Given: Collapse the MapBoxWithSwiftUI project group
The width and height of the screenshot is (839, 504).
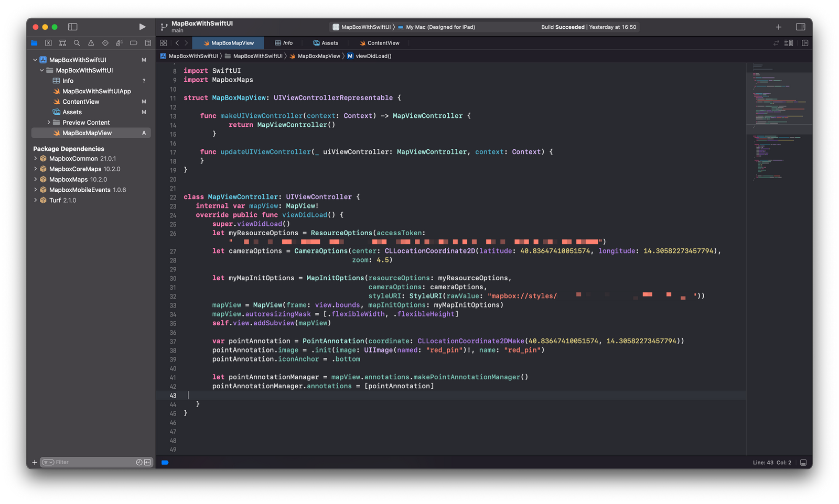Looking at the screenshot, I should 35,59.
